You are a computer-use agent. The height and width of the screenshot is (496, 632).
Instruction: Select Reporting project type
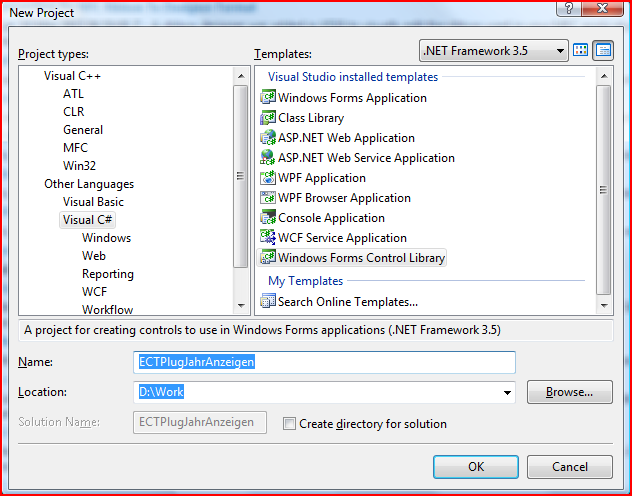click(108, 274)
